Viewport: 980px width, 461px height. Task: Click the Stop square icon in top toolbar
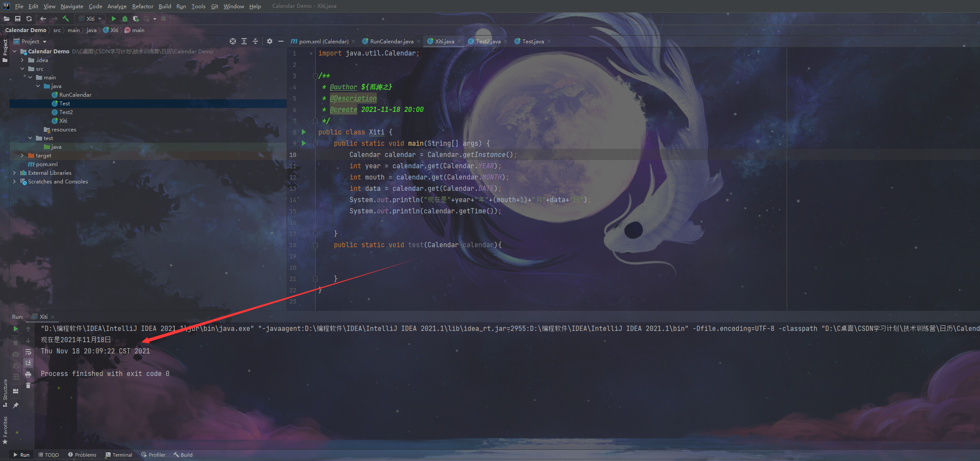(163, 19)
